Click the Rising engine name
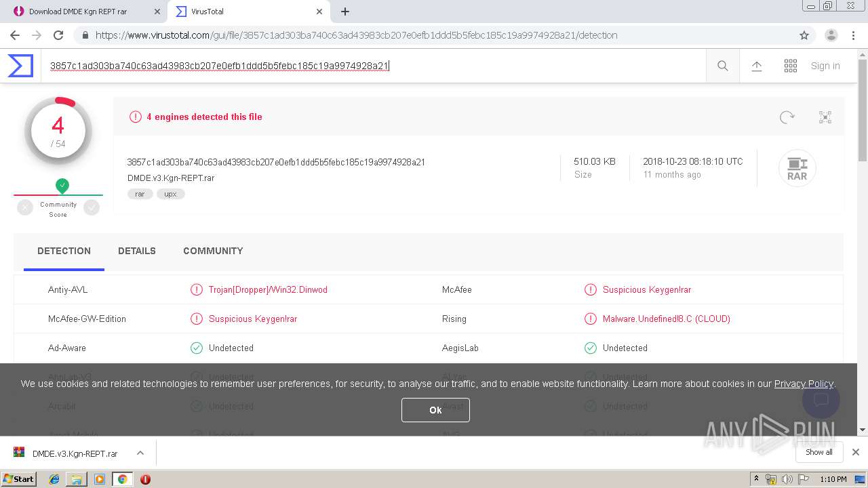The width and height of the screenshot is (868, 488). 454,319
